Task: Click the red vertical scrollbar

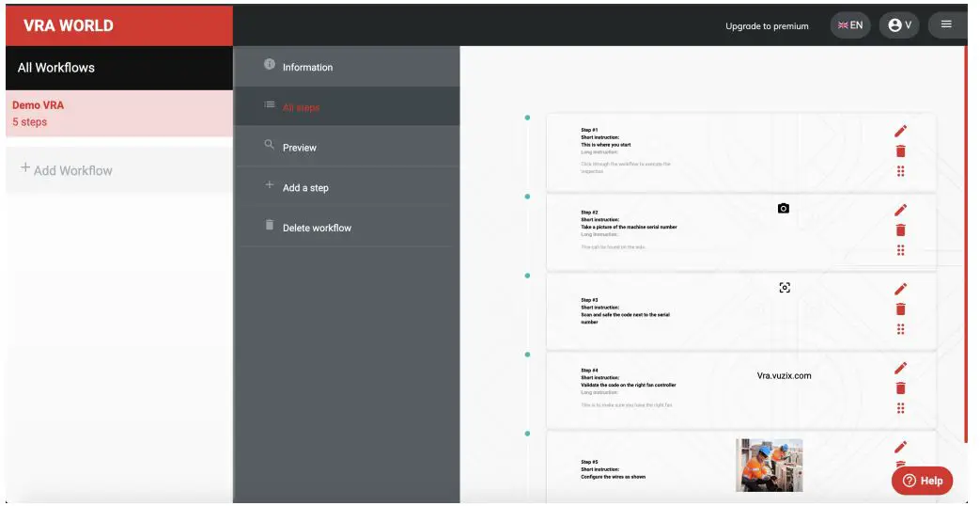Action: [966, 244]
